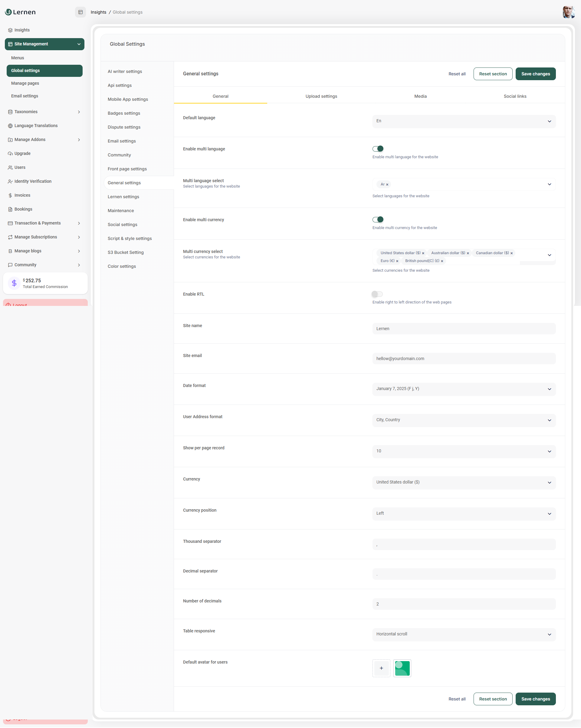The width and height of the screenshot is (581, 728).
Task: Click the Upgrade cloud icon
Action: tap(10, 154)
